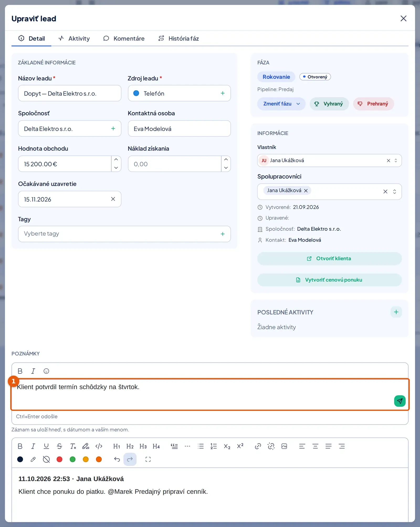Insert bulleted list
Viewport: 420px width, 527px height.
[x=201, y=446]
